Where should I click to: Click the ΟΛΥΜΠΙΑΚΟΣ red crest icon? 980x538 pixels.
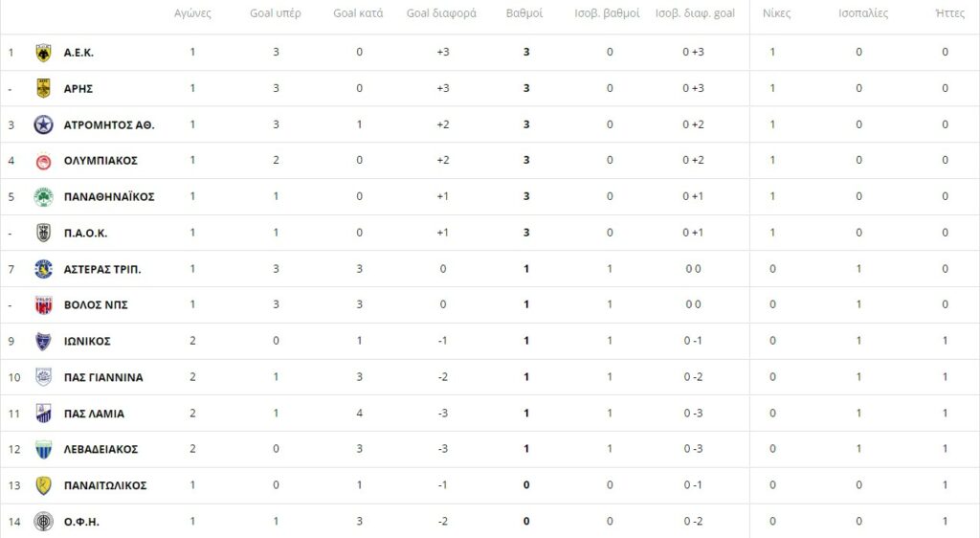click(43, 161)
